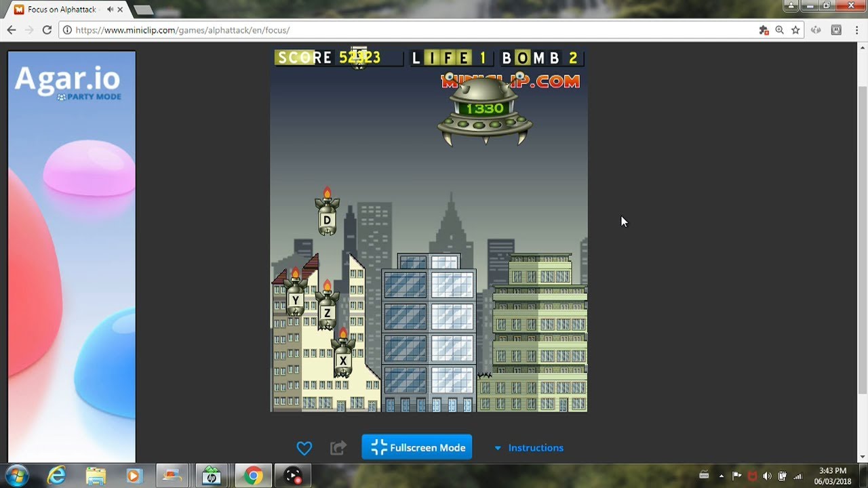Click the Instructions link
The height and width of the screenshot is (488, 868).
tap(536, 448)
